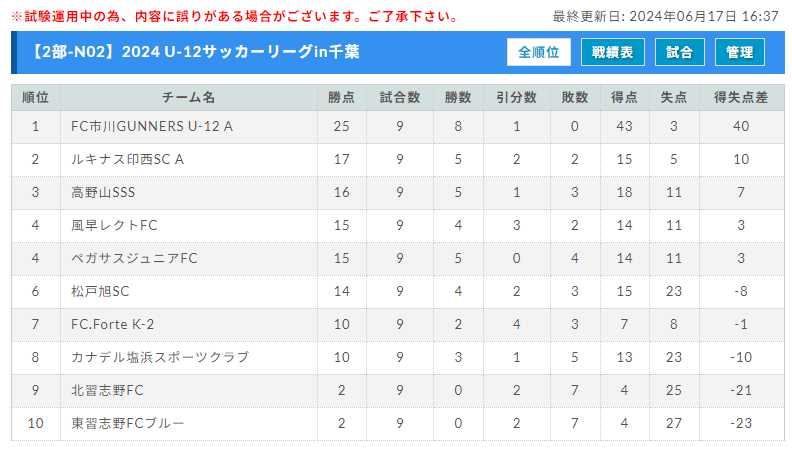Screen dimensions: 792x450
Task: Click the 北習志野FC team name
Action: click(x=108, y=390)
